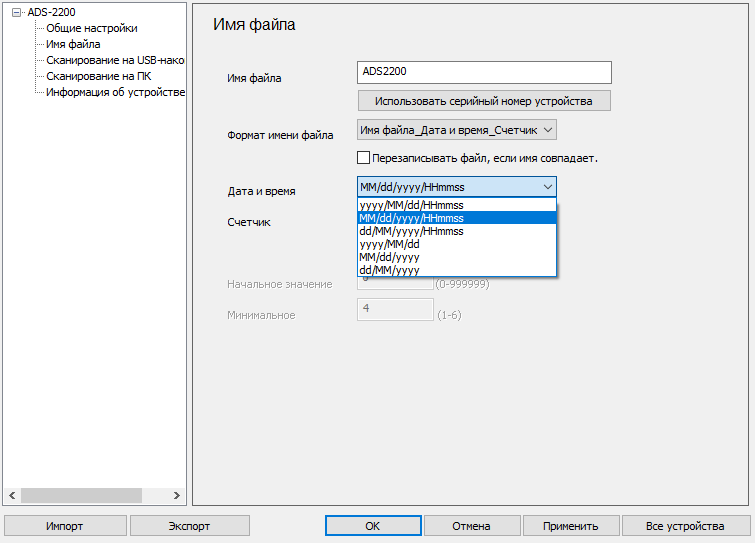
Task: Click the file name text field
Action: [x=483, y=72]
